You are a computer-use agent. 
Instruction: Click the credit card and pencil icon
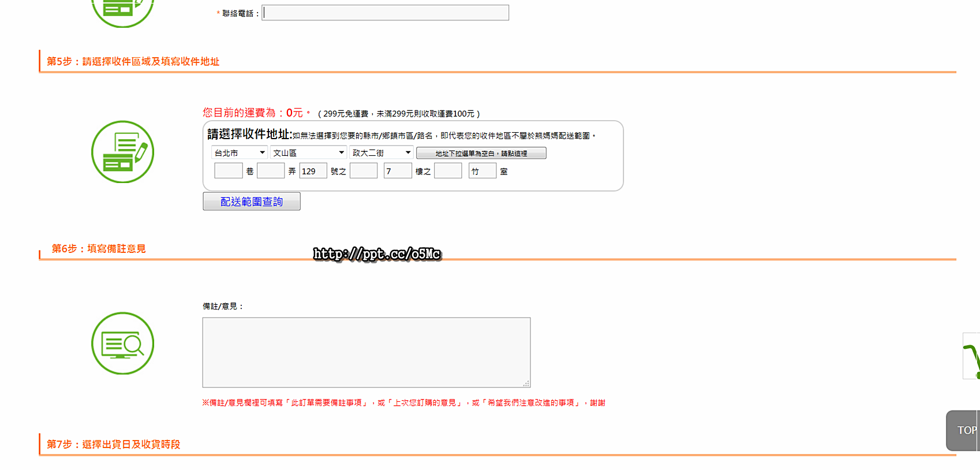coord(122,152)
